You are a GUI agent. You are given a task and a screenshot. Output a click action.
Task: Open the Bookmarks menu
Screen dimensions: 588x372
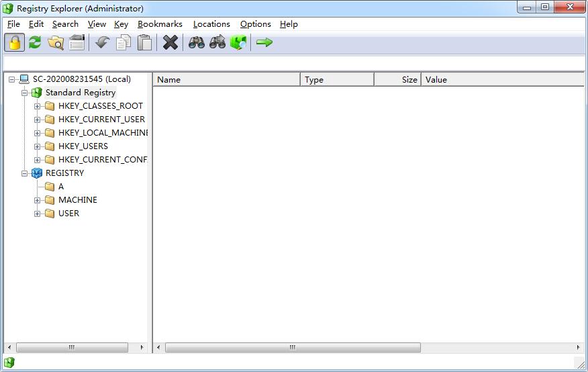tap(160, 24)
